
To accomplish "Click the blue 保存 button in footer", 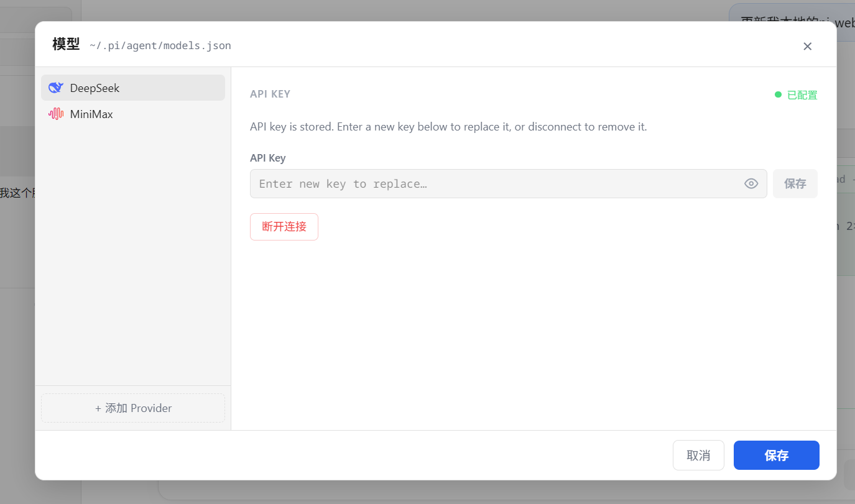I will 777,456.
